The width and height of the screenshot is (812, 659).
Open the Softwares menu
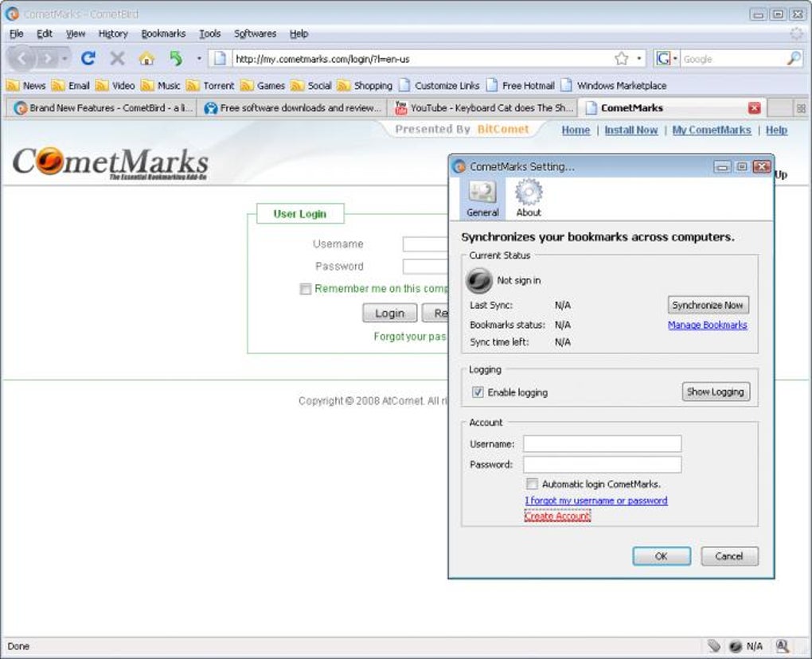255,33
